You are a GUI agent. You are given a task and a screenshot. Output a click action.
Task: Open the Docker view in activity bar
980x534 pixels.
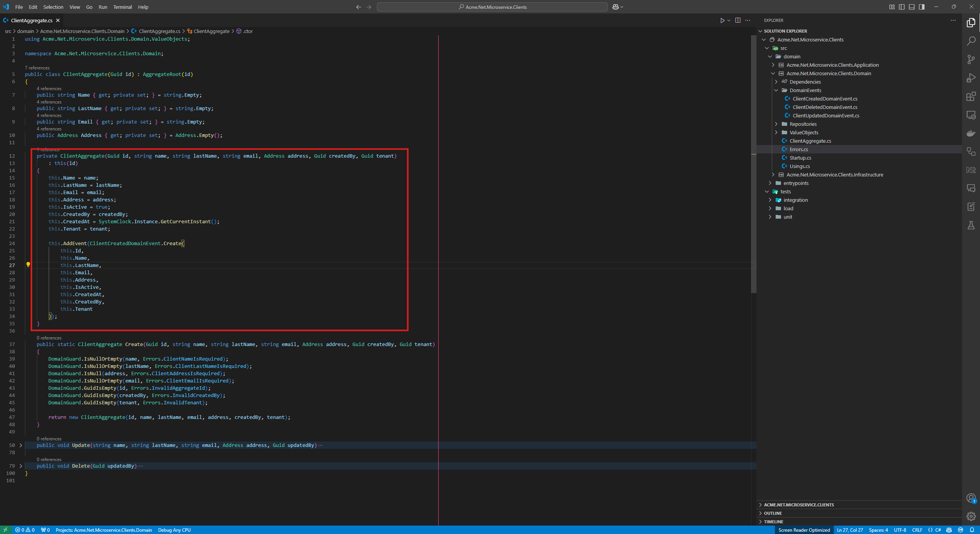pos(971,133)
